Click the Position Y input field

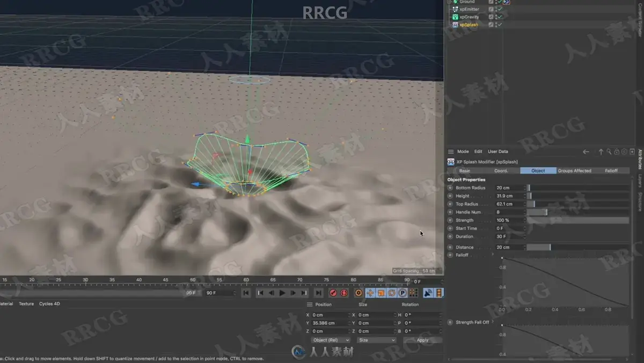point(329,323)
